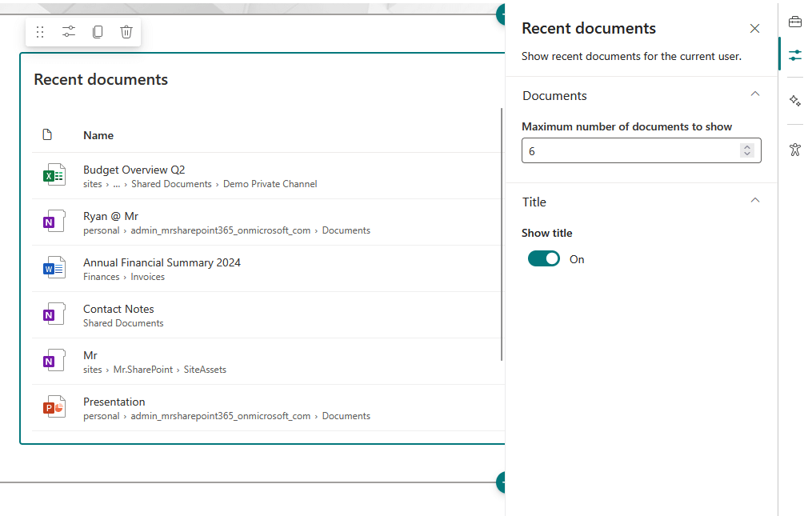Click the maximum number of documents input field
Screen dimensions: 812x516
(x=641, y=150)
